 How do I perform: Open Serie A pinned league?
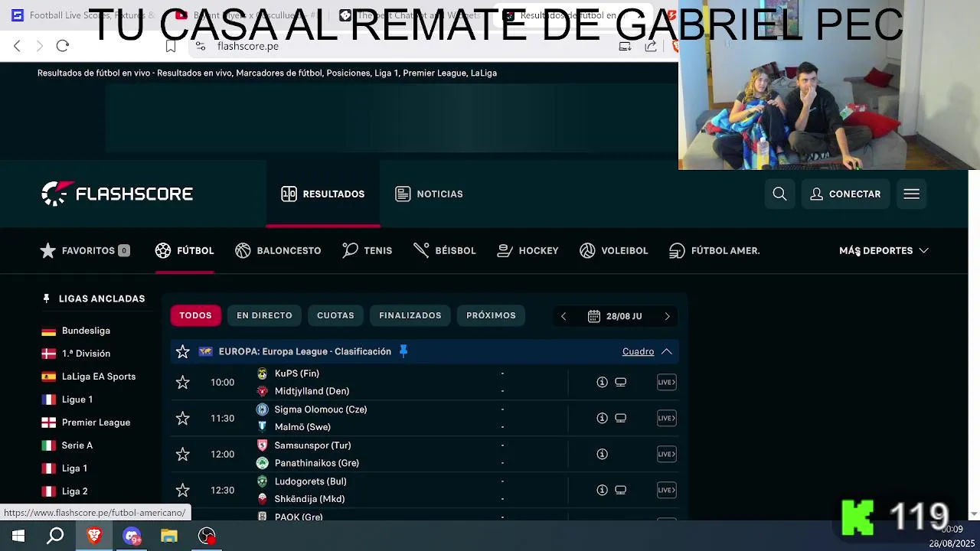(x=77, y=445)
